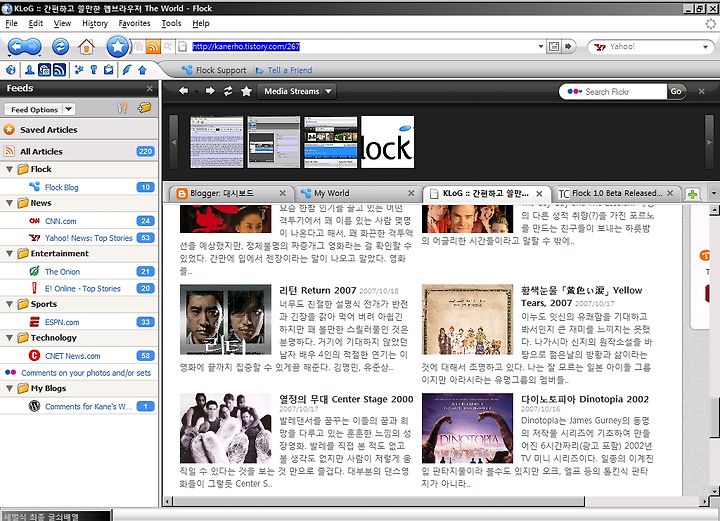Open the all-tabs list dropdown arrow

(x=714, y=194)
